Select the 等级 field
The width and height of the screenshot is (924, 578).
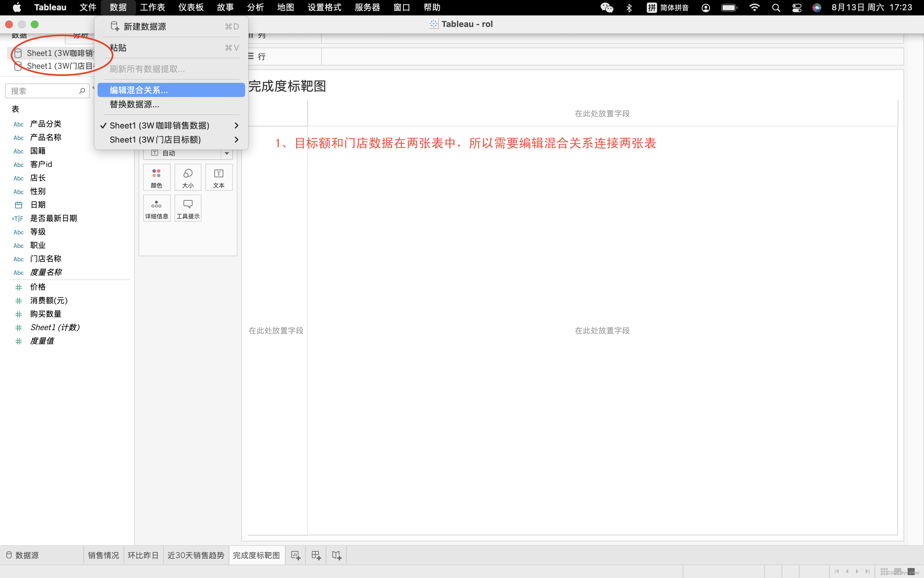tap(38, 232)
